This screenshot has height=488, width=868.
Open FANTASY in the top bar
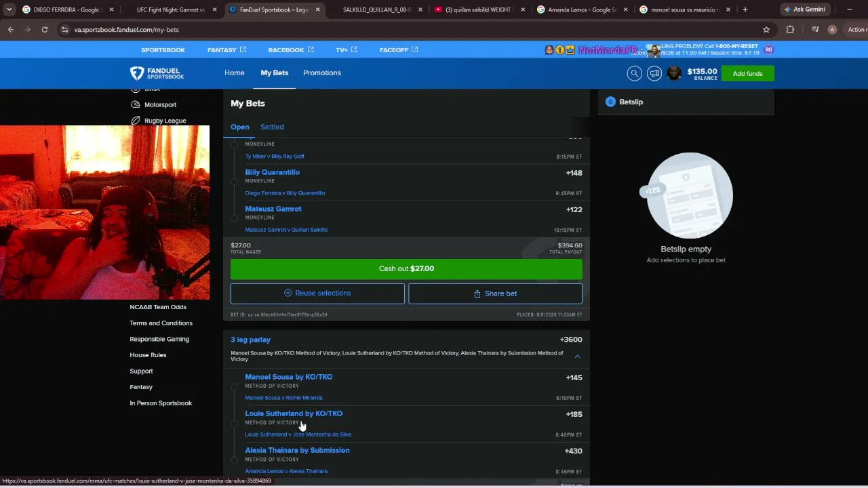[226, 50]
